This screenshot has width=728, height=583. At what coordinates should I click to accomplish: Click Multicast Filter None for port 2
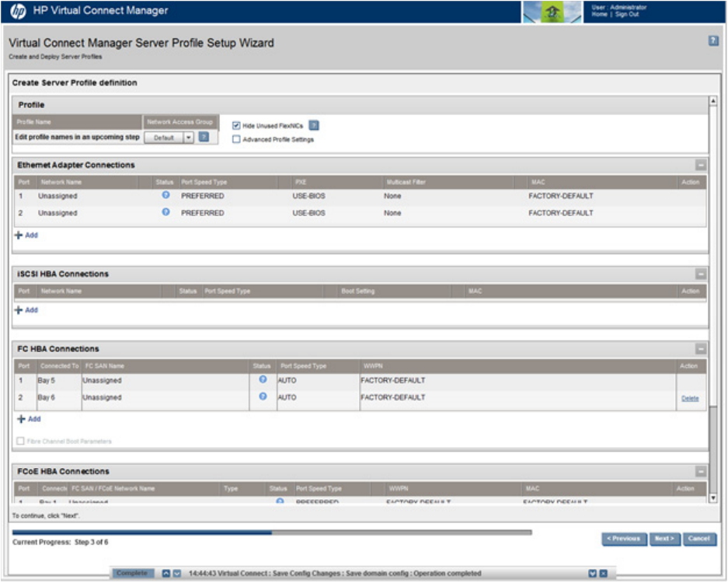(392, 213)
